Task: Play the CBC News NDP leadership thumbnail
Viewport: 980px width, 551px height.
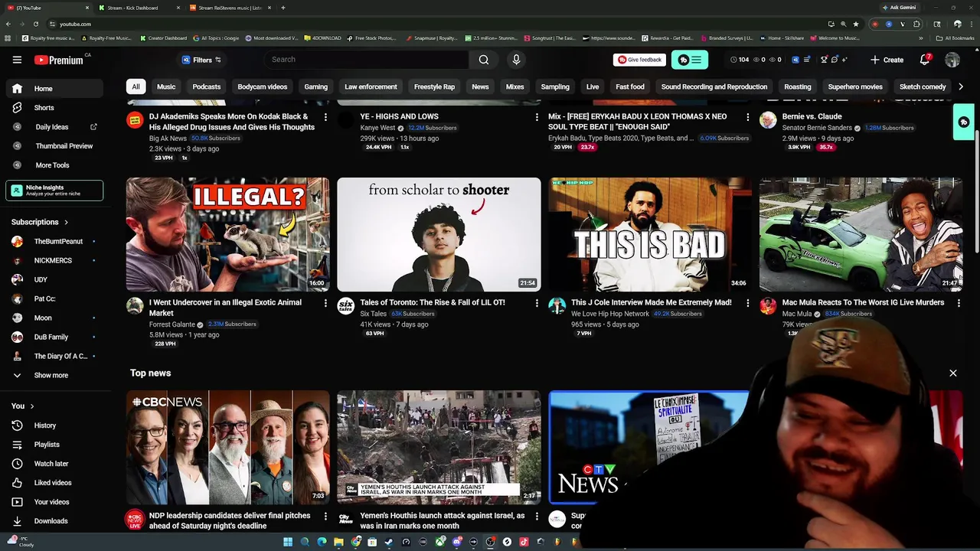Action: [228, 448]
